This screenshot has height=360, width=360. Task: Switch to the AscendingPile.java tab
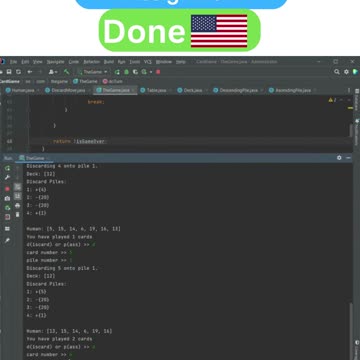[x=293, y=90]
